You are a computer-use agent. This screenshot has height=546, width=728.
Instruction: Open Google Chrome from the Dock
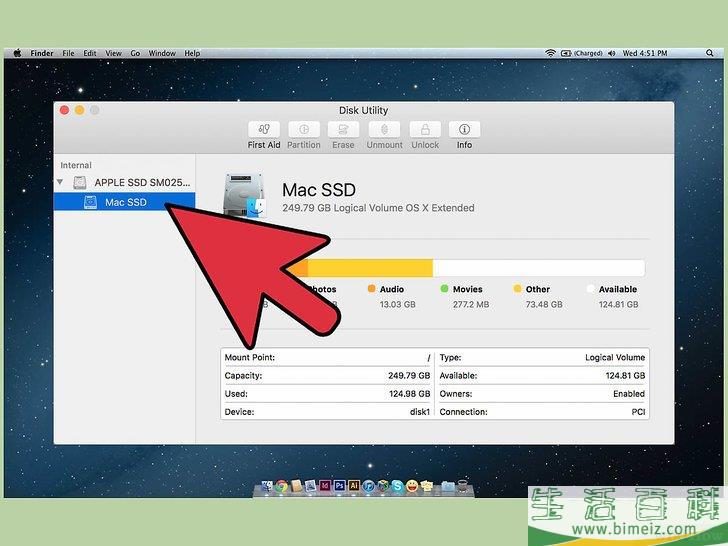click(x=281, y=486)
